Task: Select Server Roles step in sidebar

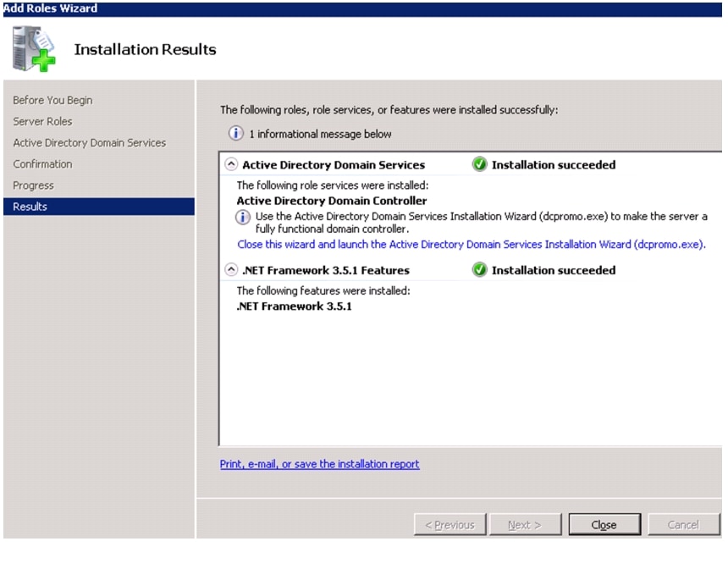Action: point(42,122)
